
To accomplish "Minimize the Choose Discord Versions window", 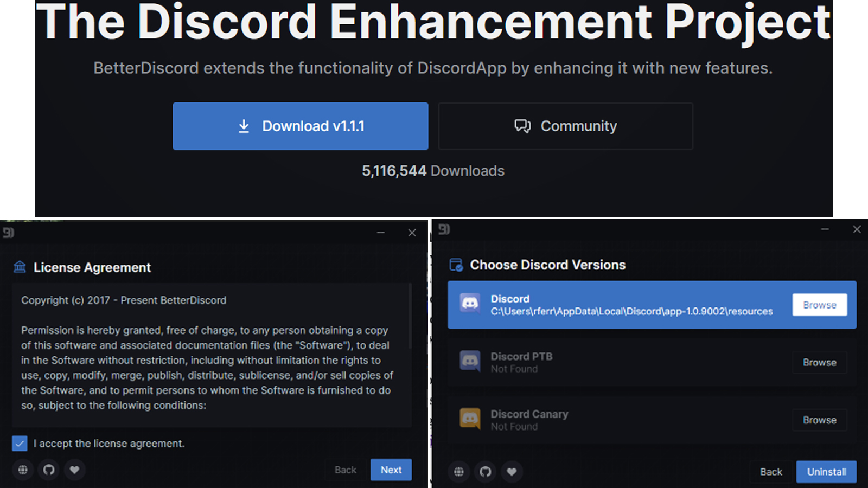I will point(825,229).
